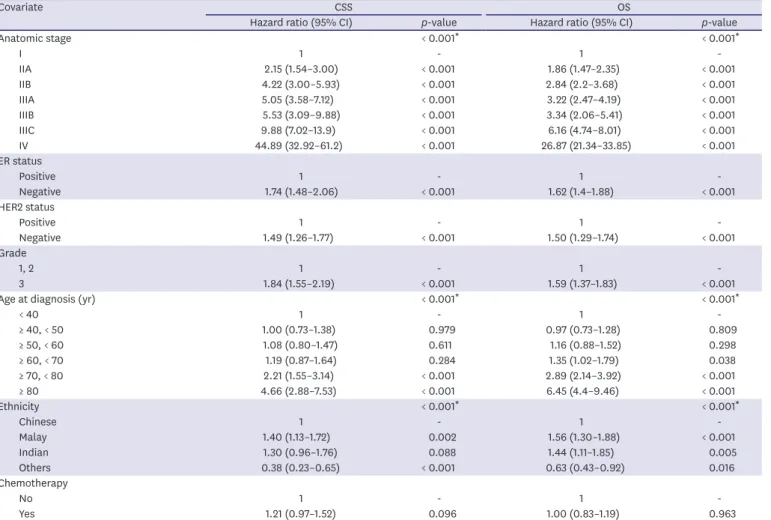Viewport: 771px width, 520px height.
Task: Select the OS p-value '0.298'
Action: pyautogui.click(x=722, y=345)
